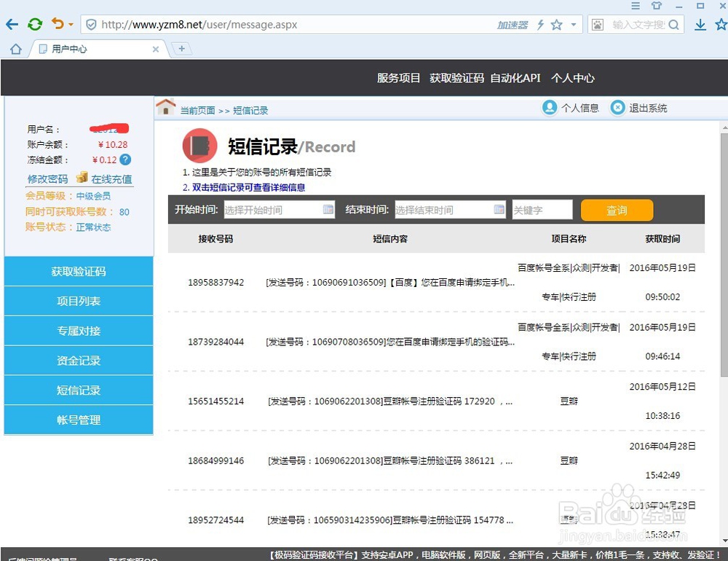Image resolution: width=728 pixels, height=561 pixels.
Task: Click the download arrow in browser toolbar
Action: click(x=701, y=24)
